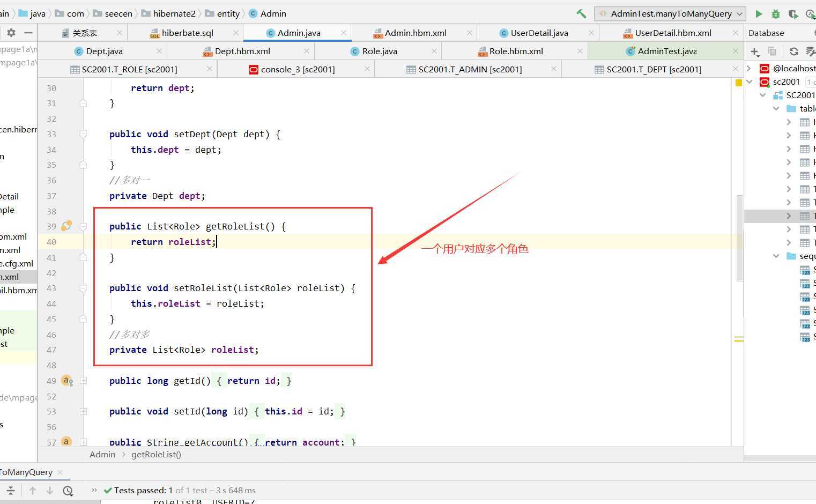Run AdminTest.manyToManyQuery with the green play button

[759, 14]
